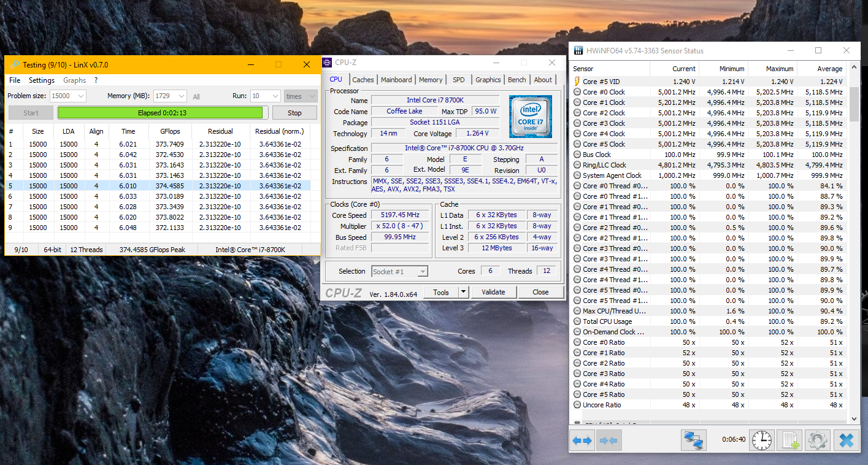
Task: Open the File menu in LinX
Action: (15, 80)
